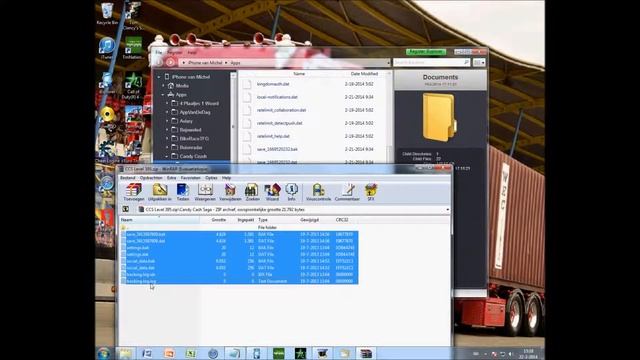Select settings.bak in WinRAR list
This screenshot has width=640, height=360.
coord(138,248)
